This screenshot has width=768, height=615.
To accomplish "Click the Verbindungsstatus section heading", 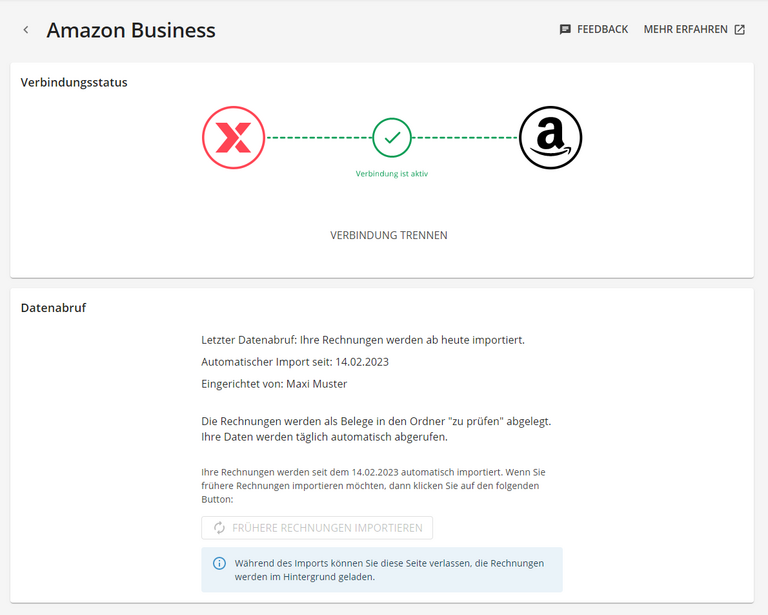I will (74, 82).
